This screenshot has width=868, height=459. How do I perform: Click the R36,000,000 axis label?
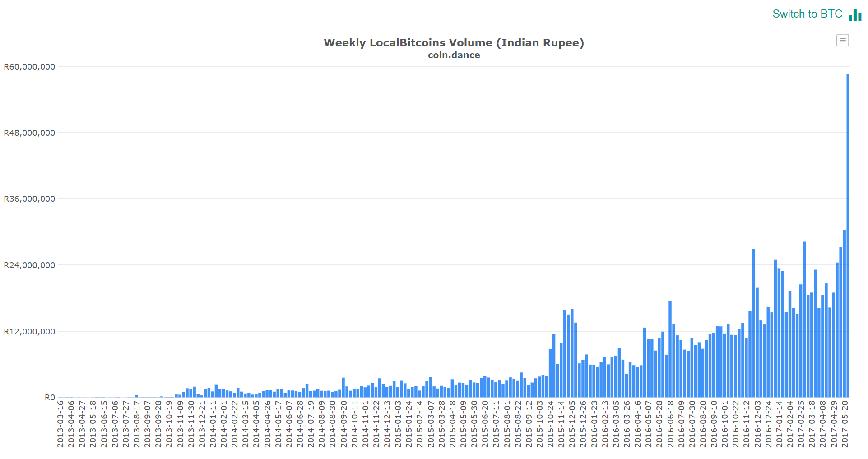point(29,199)
